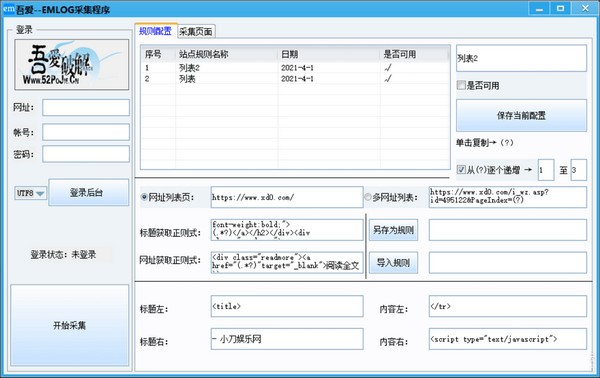The height and width of the screenshot is (378, 600).
Task: Select the 列表 row numbered 2
Action: [x=295, y=79]
